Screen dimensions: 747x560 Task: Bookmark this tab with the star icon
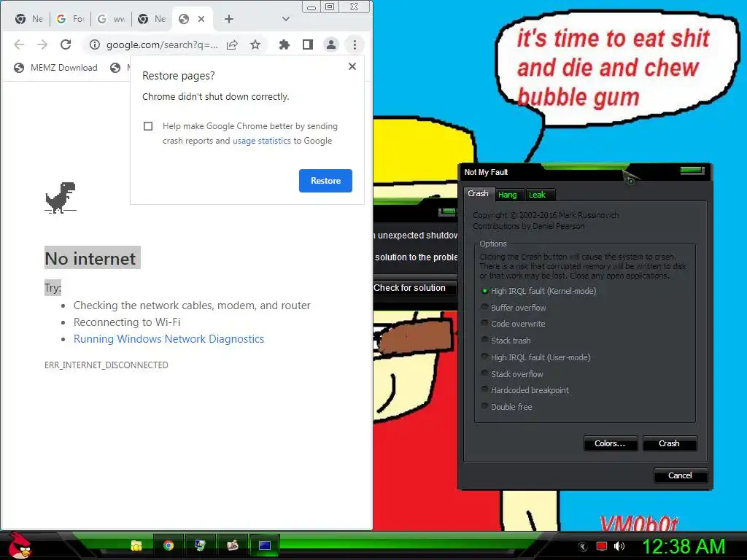tap(255, 44)
